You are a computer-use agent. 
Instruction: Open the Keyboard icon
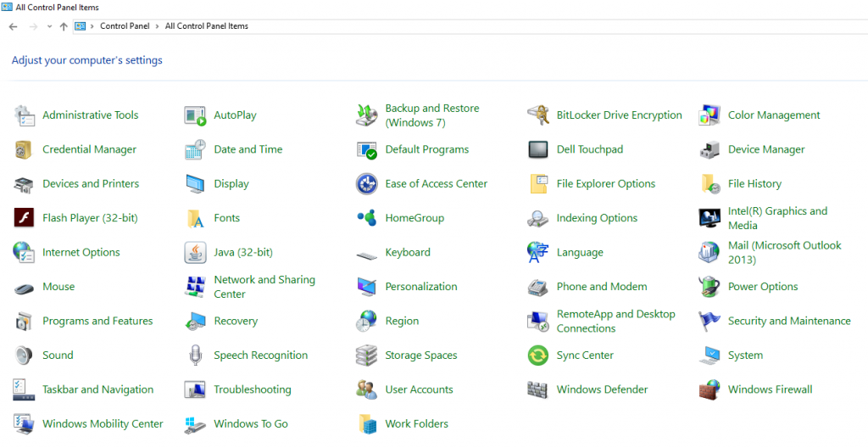click(x=366, y=255)
